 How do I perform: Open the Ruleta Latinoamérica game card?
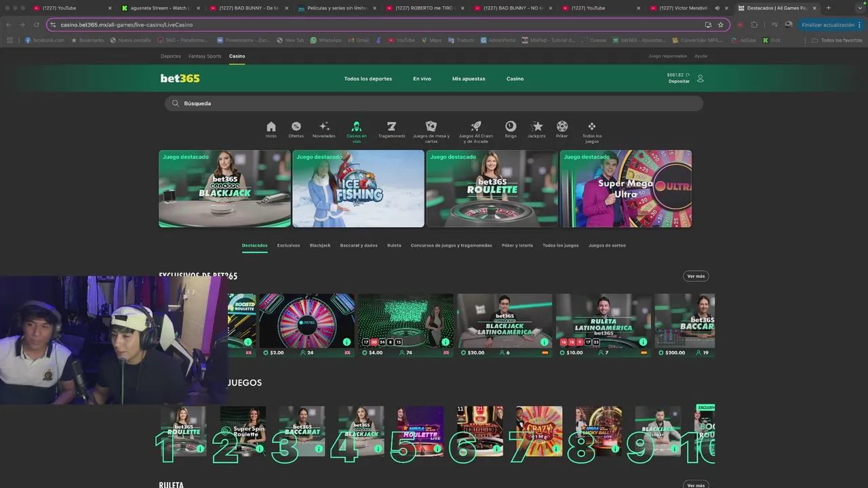click(x=604, y=325)
